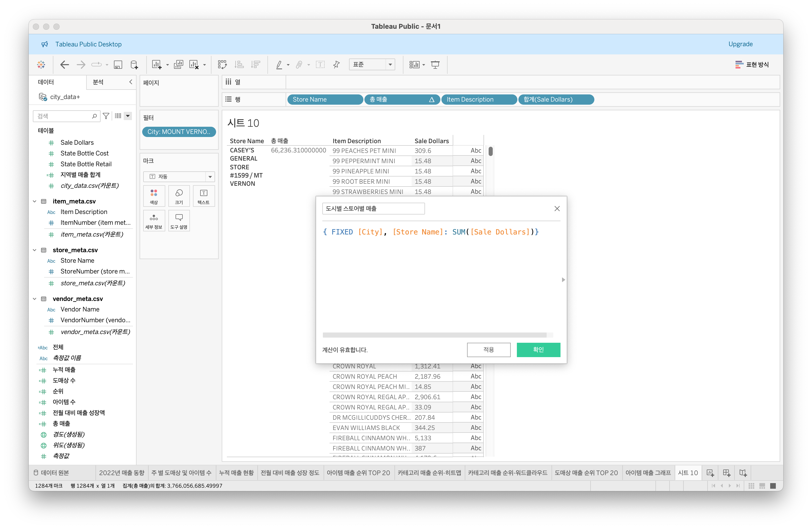Click the save workbook icon
The width and height of the screenshot is (812, 529).
click(118, 65)
